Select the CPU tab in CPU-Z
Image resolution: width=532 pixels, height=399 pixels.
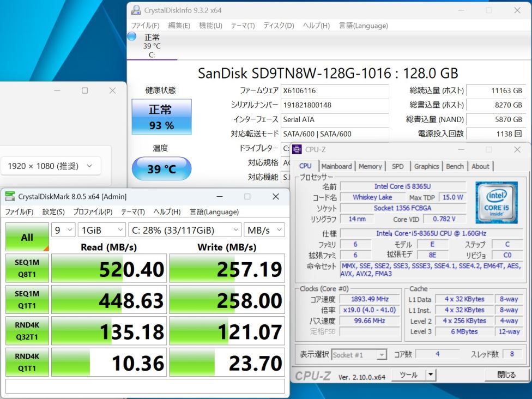(305, 166)
